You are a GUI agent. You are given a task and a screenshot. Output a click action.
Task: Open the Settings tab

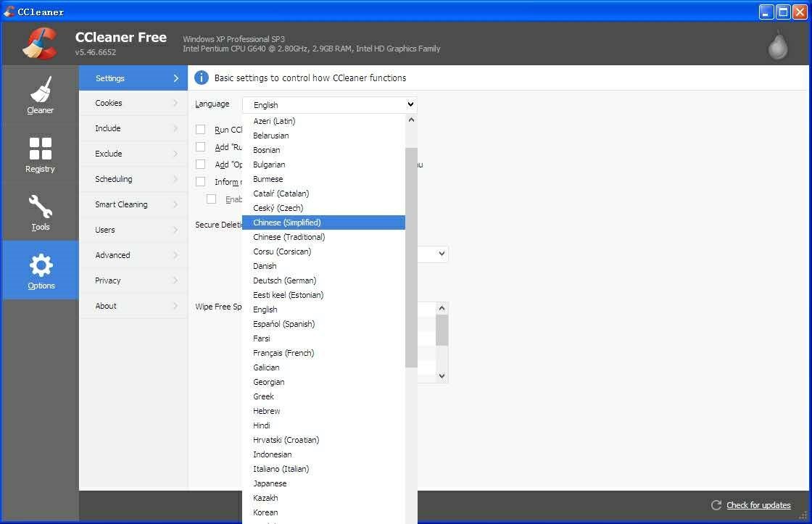coord(133,78)
